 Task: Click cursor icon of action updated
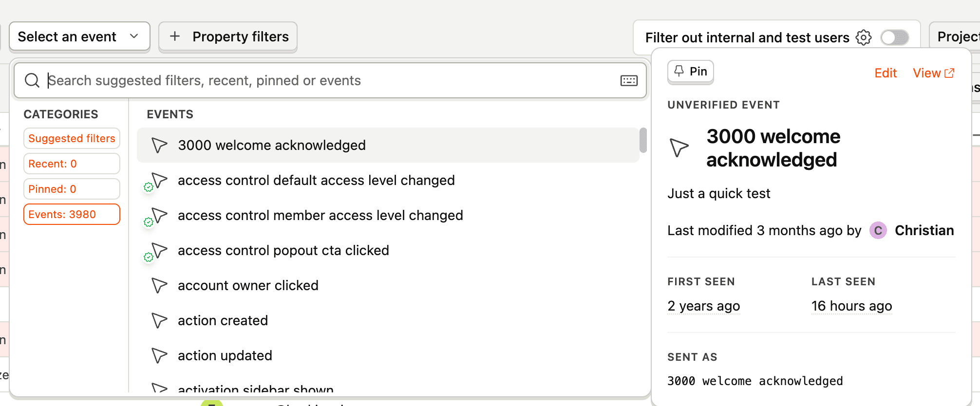pyautogui.click(x=159, y=355)
